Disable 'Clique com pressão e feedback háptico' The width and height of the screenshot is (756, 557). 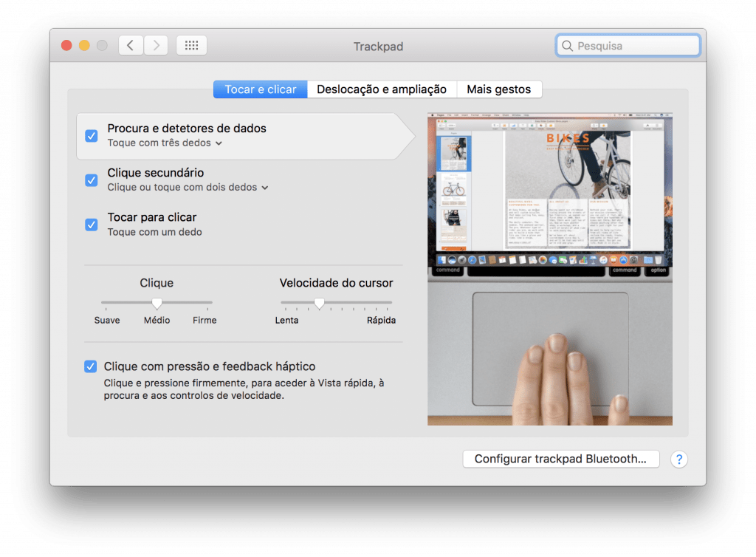click(91, 366)
